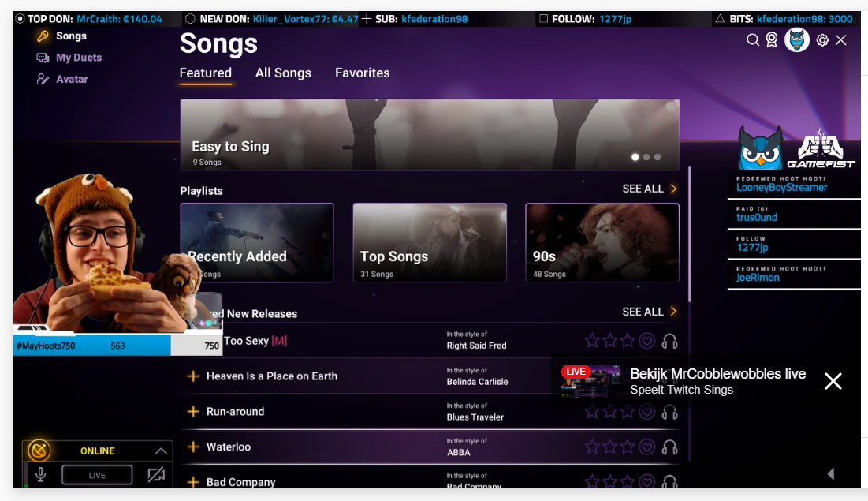
Task: Click the artist name Blues Traveler
Action: 475,417
